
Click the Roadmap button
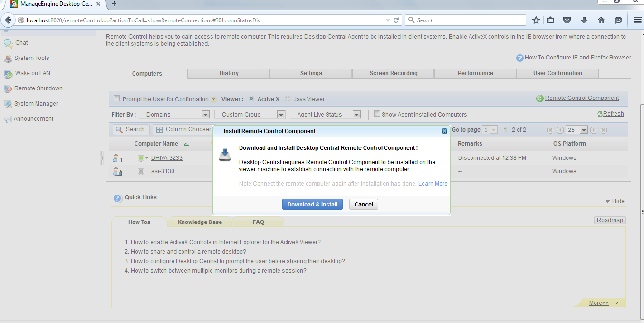point(610,220)
